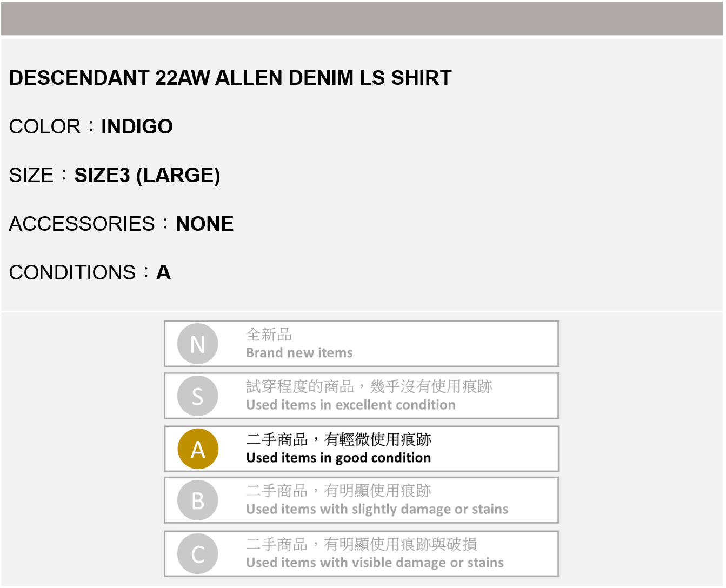Click the Chinese text 全新品

(269, 335)
